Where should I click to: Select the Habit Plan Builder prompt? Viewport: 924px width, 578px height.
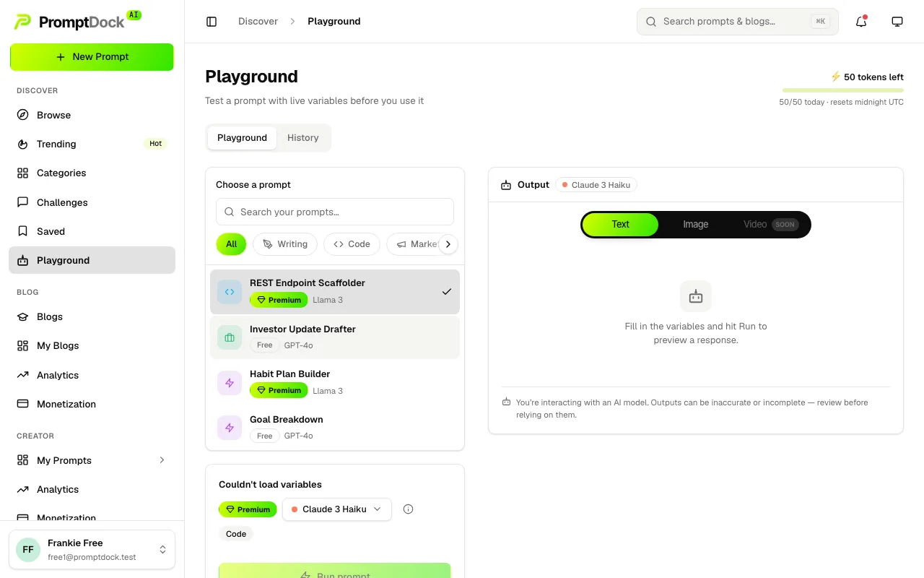335,383
